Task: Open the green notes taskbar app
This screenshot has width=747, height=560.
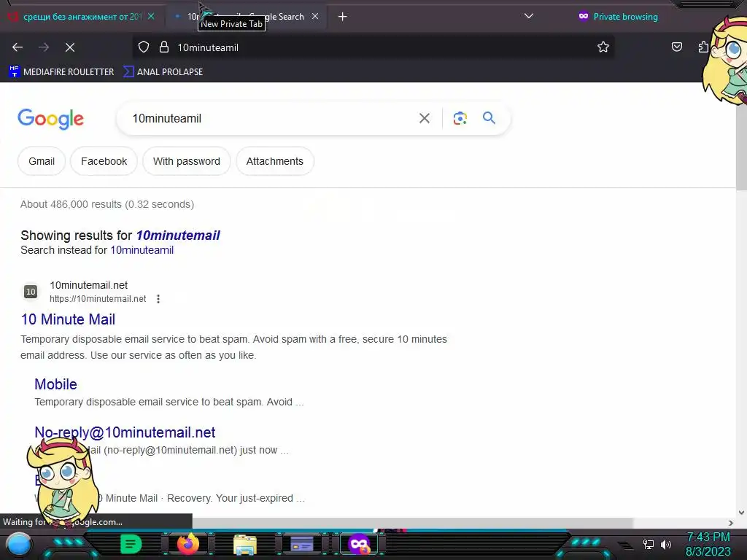Action: [x=131, y=544]
